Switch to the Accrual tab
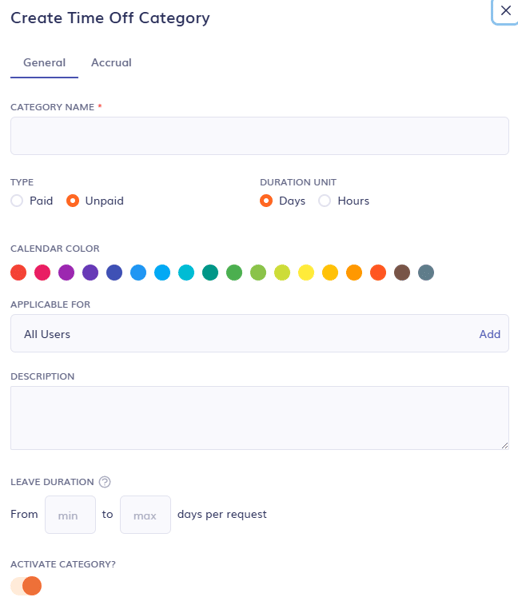The image size is (518, 609). [x=111, y=63]
